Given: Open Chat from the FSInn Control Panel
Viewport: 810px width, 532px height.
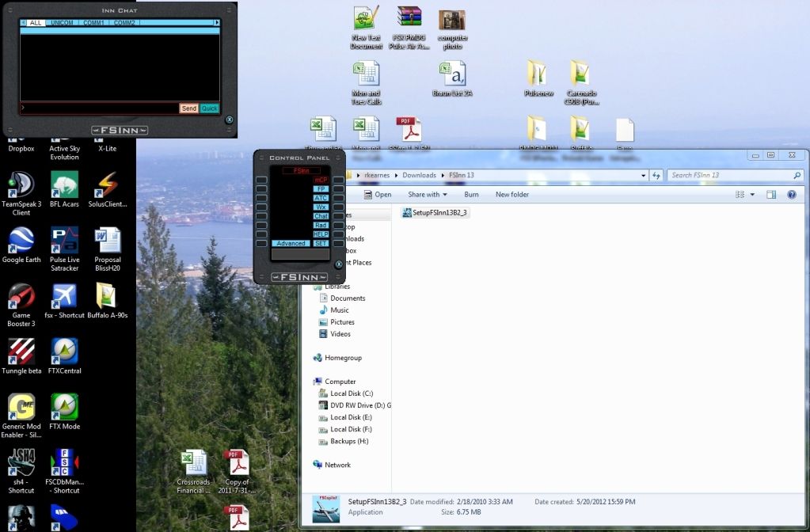Looking at the screenshot, I should (321, 216).
